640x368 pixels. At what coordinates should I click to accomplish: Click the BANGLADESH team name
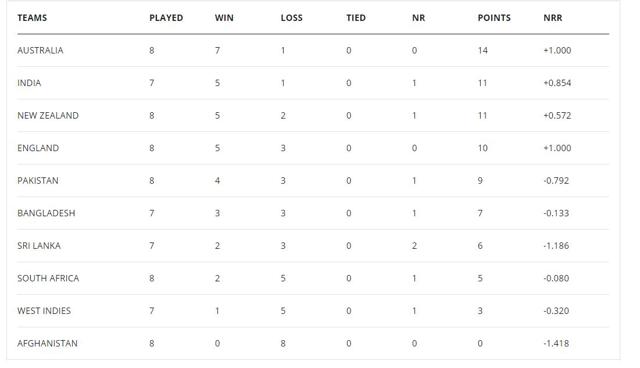(46, 213)
